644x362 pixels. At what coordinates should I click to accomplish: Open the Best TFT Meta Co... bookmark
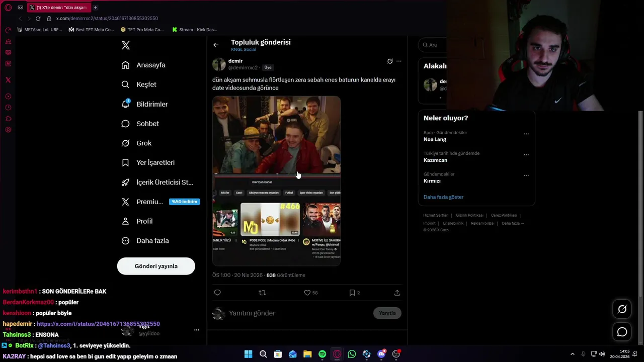(x=92, y=30)
